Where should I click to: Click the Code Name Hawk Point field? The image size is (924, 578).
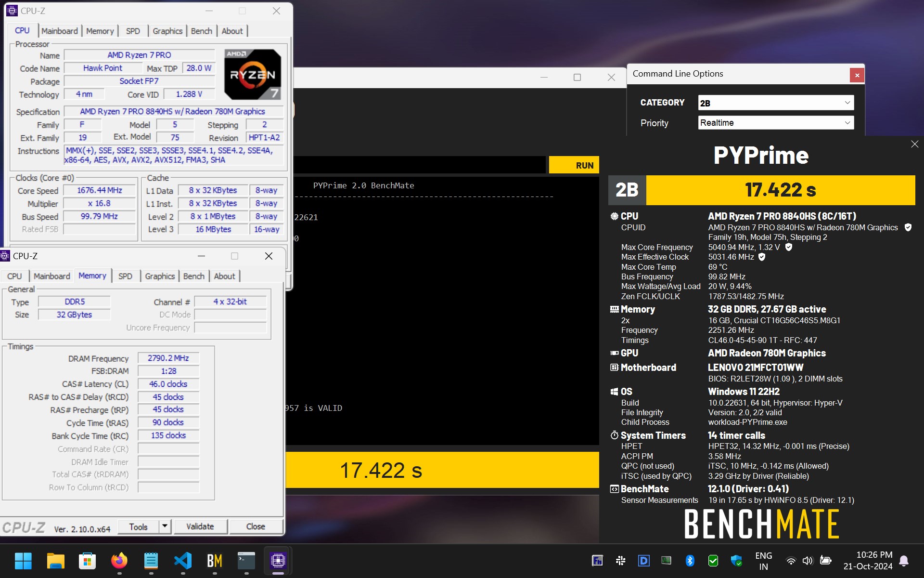point(103,68)
